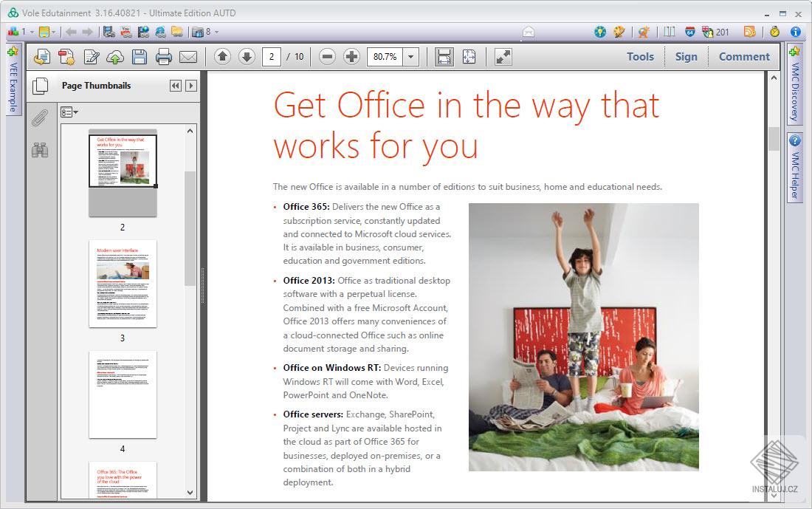Toggle full screen read mode icon

[503, 56]
